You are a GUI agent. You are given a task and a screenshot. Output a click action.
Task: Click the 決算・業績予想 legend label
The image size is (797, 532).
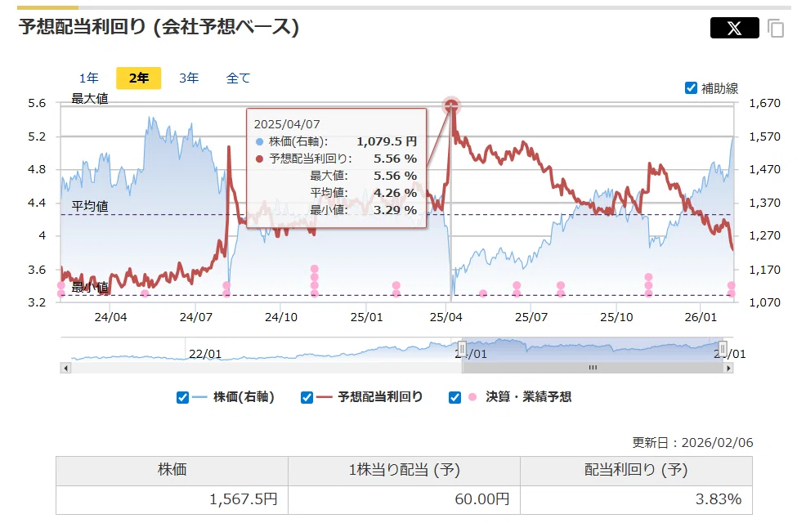coord(528,397)
